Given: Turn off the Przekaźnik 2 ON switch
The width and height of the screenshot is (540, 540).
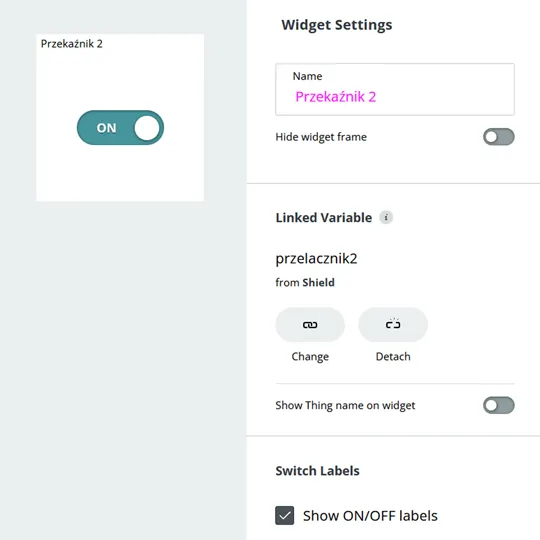Looking at the screenshot, I should click(x=120, y=128).
